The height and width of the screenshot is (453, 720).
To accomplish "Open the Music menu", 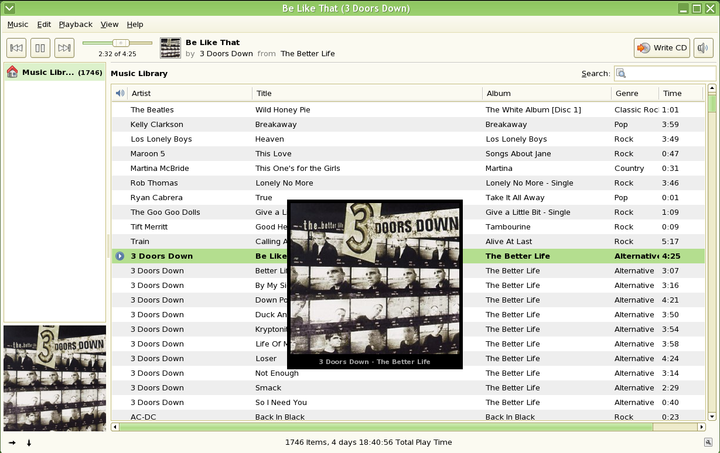I will click(x=17, y=24).
